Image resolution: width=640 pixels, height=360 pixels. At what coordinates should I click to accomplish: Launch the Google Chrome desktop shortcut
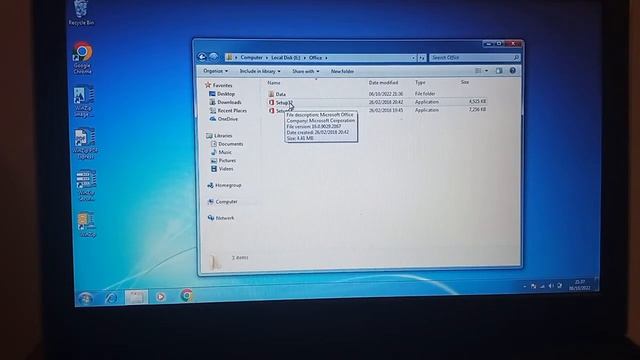pos(82,58)
